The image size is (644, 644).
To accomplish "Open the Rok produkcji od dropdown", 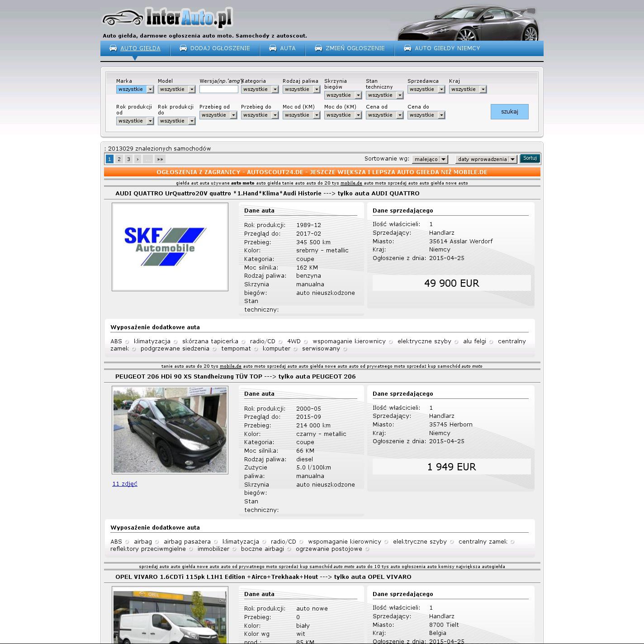I will pyautogui.click(x=135, y=121).
